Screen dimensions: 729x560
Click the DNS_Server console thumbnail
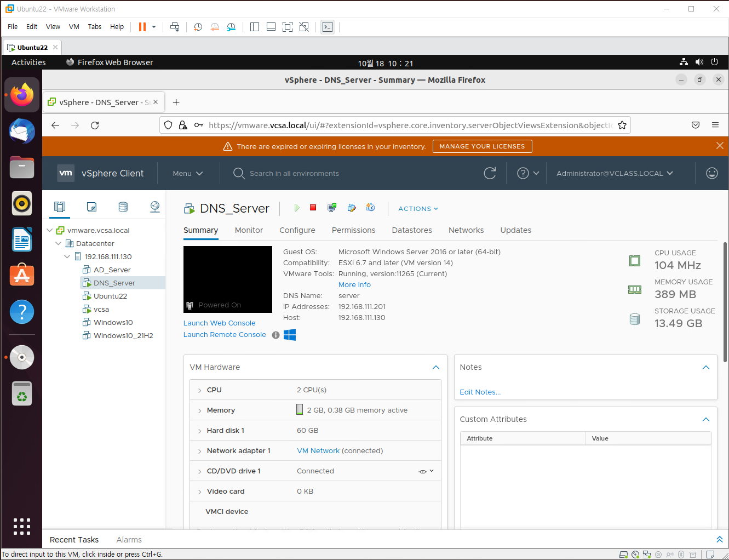tap(228, 279)
